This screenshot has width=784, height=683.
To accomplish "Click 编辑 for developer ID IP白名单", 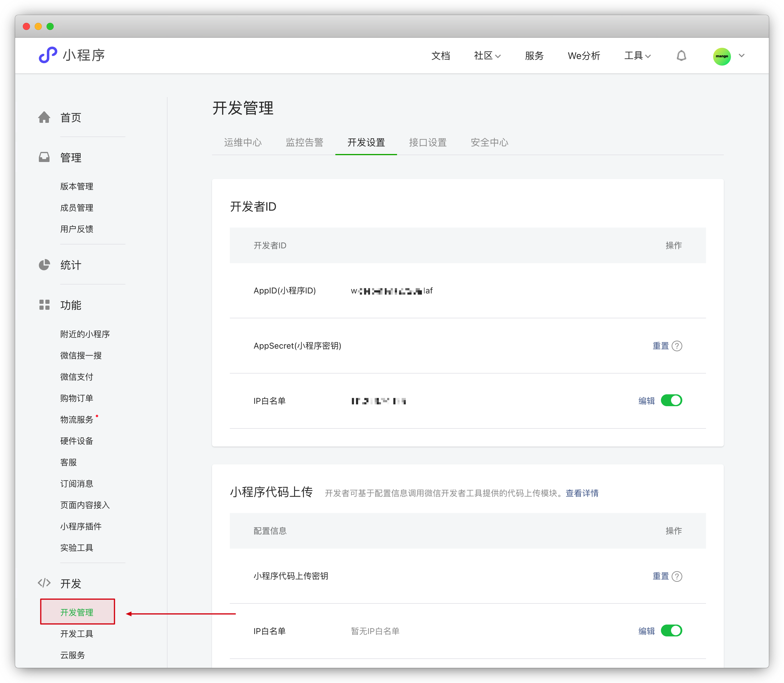I will click(x=646, y=401).
